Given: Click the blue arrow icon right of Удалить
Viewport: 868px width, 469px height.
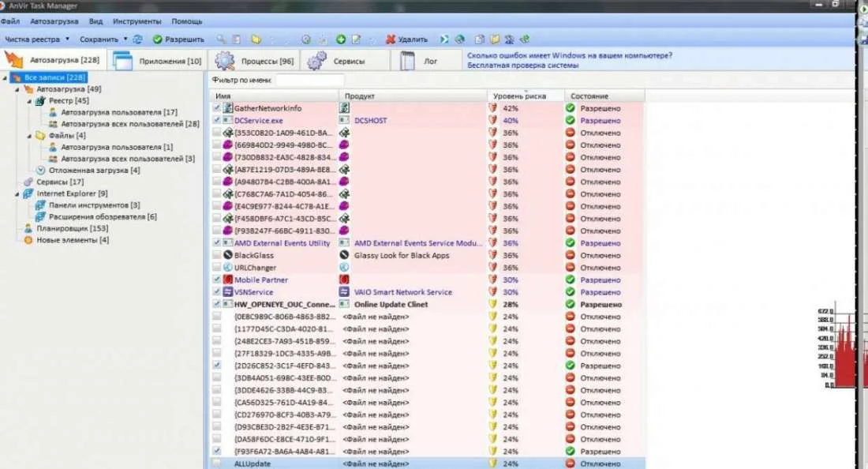Looking at the screenshot, I should coord(444,39).
